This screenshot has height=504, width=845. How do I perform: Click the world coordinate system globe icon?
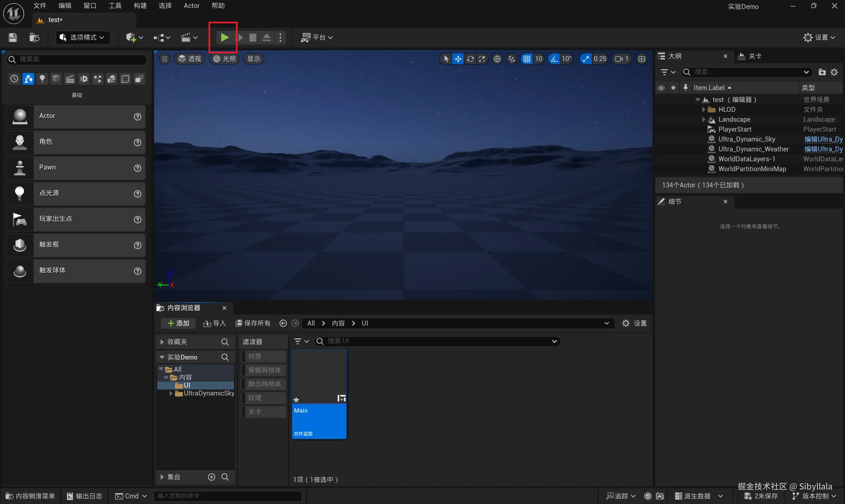(x=497, y=59)
